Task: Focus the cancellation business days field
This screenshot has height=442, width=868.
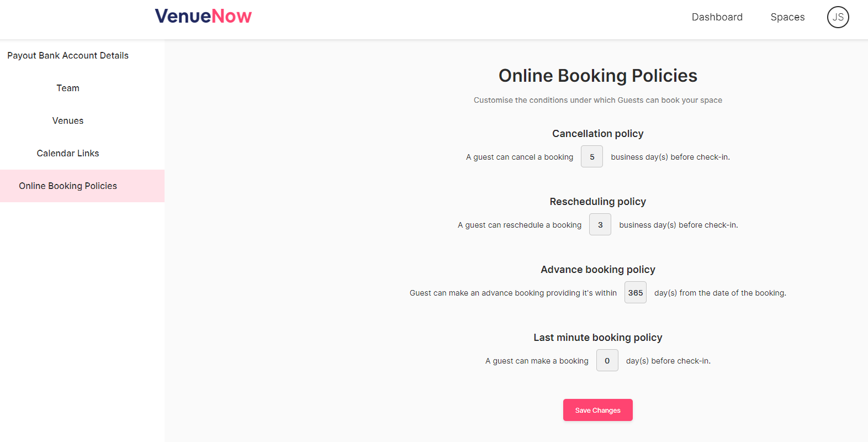Action: 592,157
